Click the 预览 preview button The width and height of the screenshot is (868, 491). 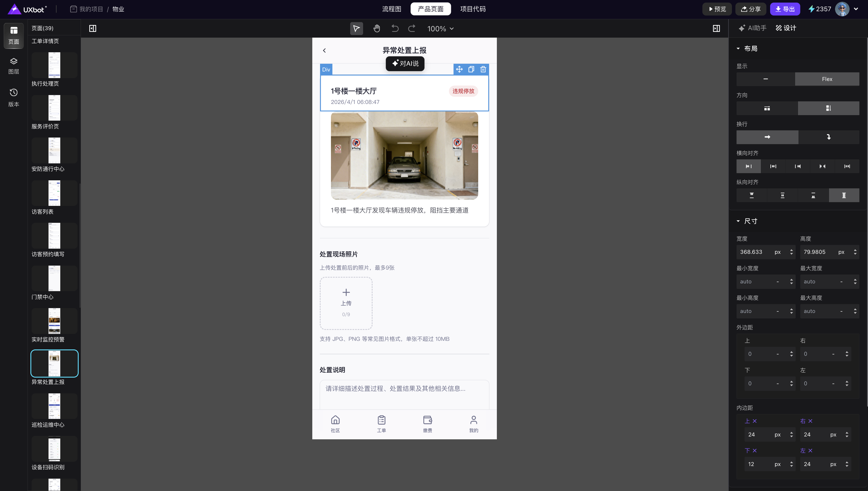(717, 9)
